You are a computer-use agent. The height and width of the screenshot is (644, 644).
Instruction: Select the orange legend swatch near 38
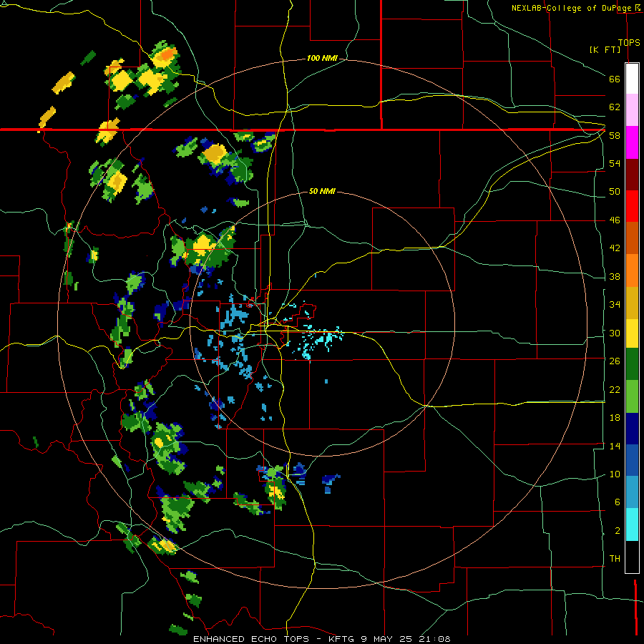(x=632, y=270)
